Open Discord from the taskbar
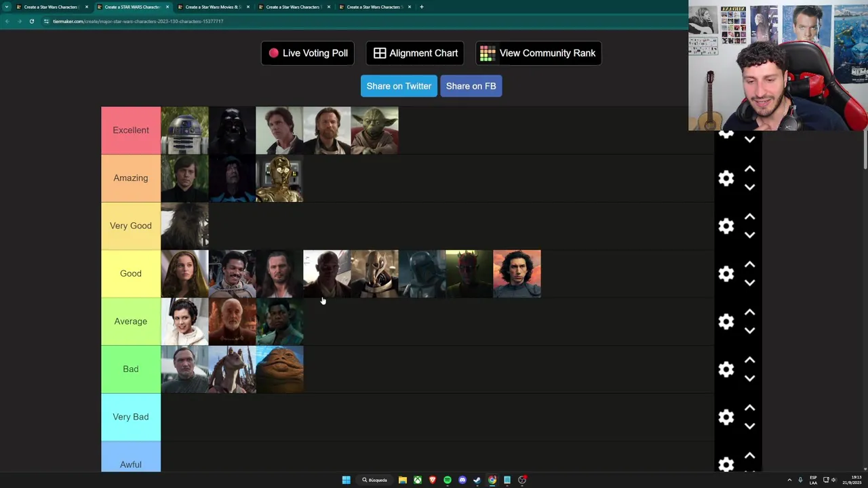This screenshot has width=868, height=488. click(462, 480)
